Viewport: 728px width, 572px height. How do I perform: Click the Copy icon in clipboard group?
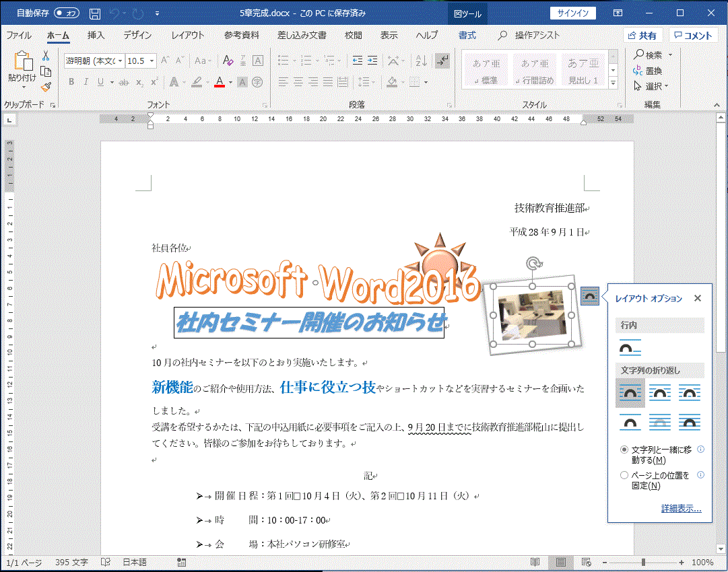(46, 71)
